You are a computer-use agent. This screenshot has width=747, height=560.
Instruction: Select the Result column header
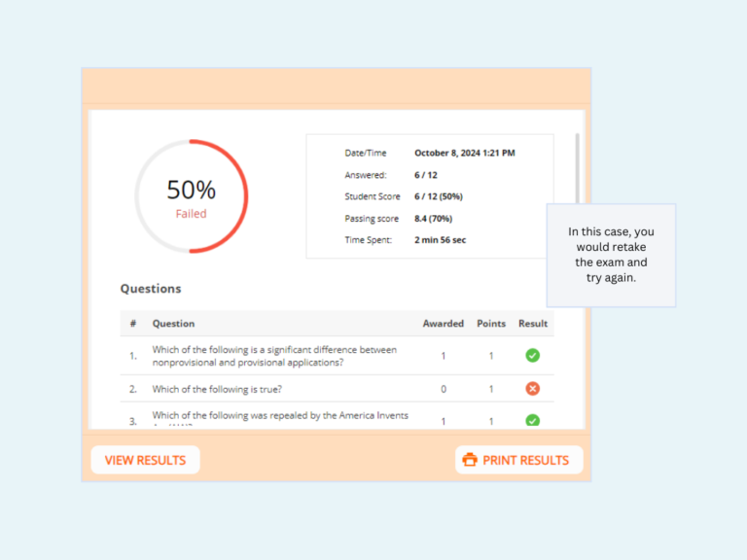tap(532, 324)
